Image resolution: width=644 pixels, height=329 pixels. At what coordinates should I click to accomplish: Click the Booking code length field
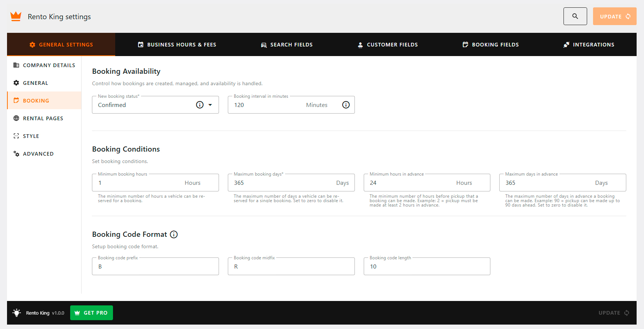(427, 266)
